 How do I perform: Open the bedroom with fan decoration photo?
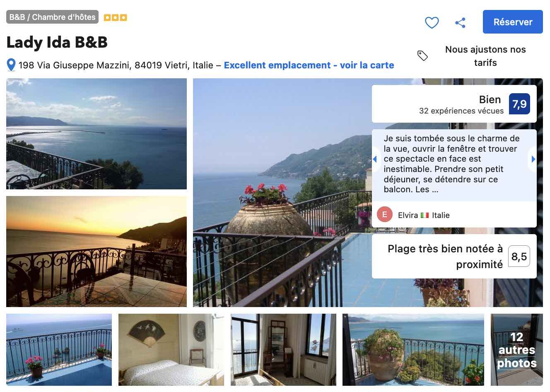[171, 350]
